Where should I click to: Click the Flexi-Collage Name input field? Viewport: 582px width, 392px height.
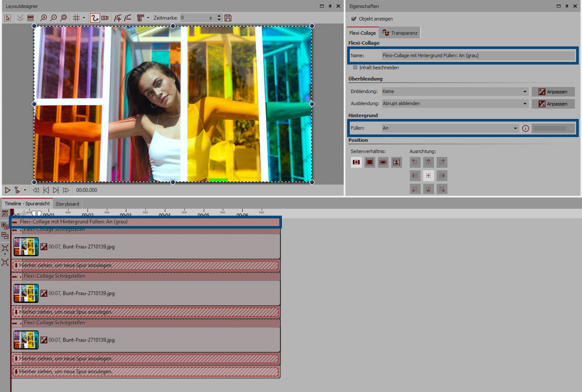pos(477,55)
